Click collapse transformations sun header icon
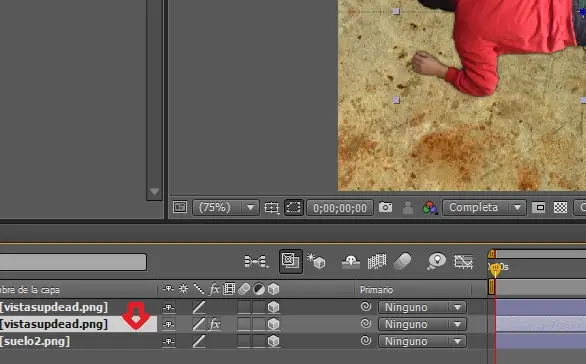586x364 pixels. point(183,289)
